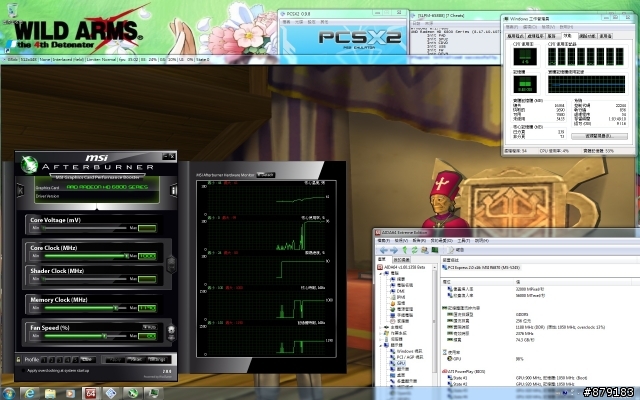
Task: Edit the Core Clock value field
Action: (147, 256)
